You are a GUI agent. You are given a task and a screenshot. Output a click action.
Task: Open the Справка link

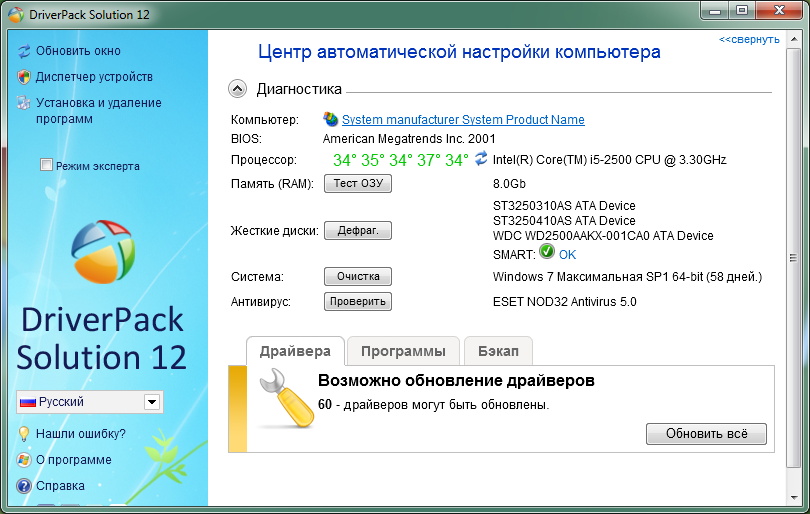tap(60, 486)
